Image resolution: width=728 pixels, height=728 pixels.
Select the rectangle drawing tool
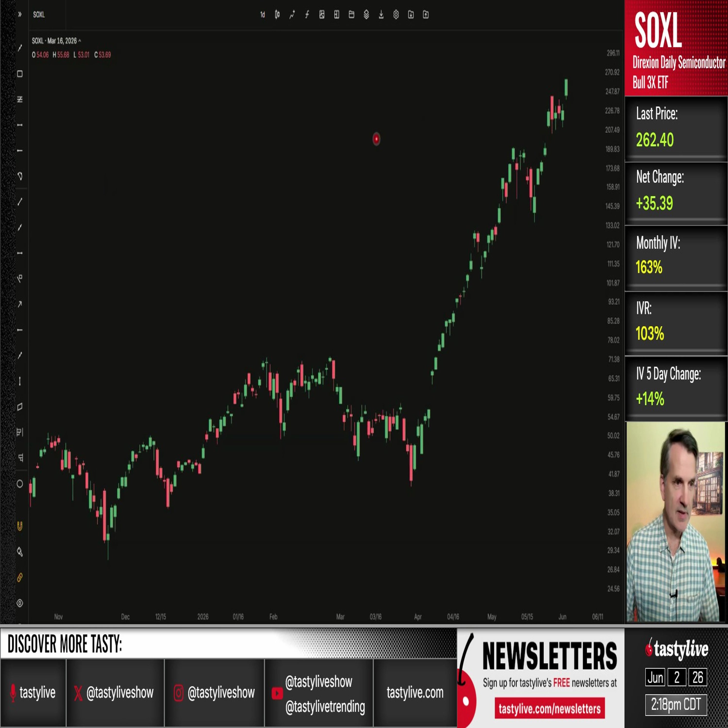(x=20, y=74)
